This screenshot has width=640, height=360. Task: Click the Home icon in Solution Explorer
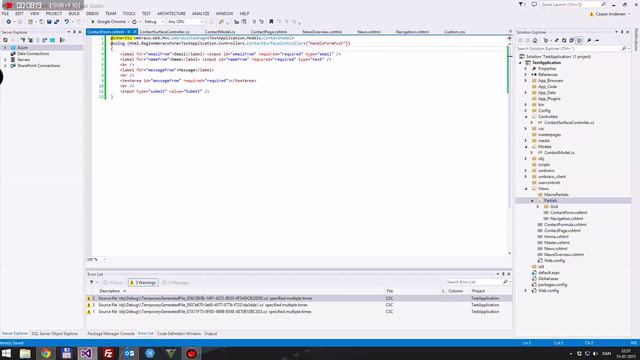tap(535, 40)
